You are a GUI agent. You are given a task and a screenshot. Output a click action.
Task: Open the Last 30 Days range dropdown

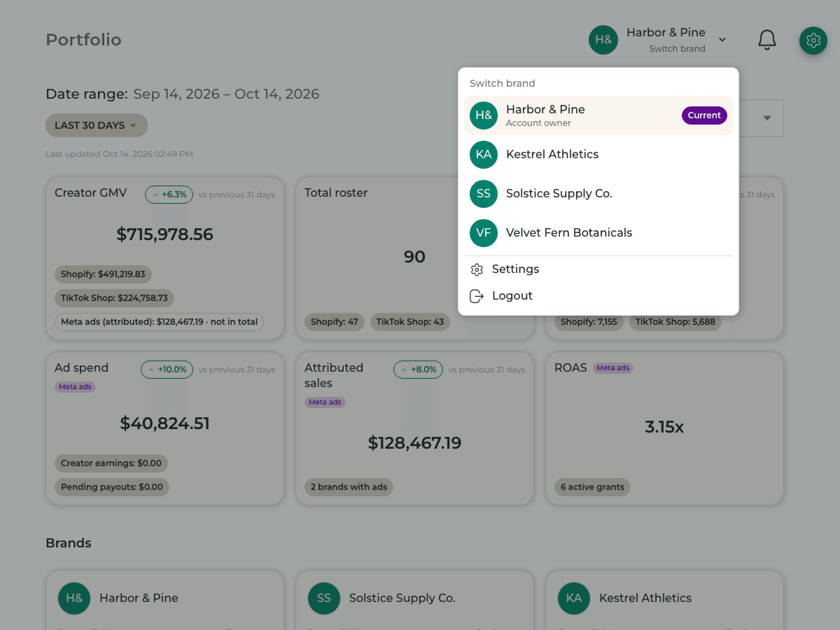tap(97, 125)
